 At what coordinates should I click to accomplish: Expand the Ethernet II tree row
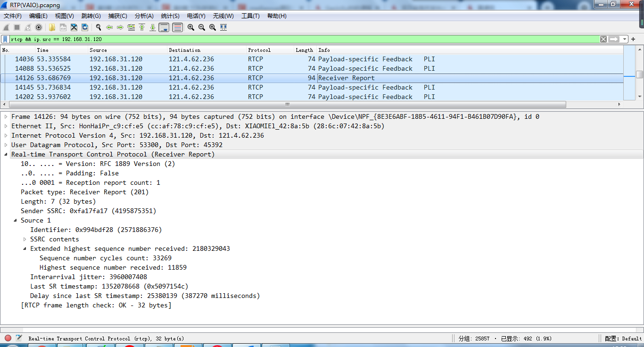tap(6, 126)
